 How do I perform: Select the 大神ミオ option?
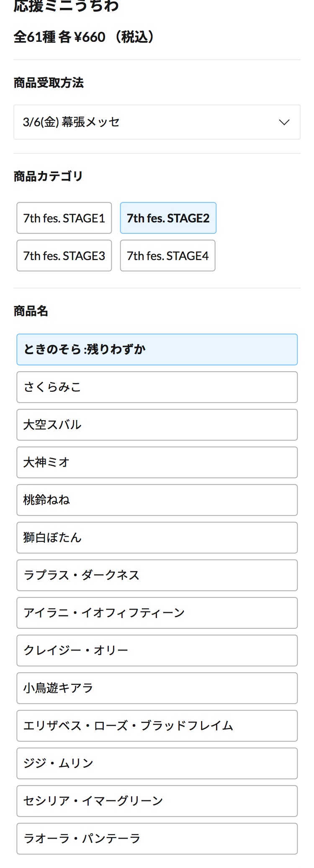157,462
